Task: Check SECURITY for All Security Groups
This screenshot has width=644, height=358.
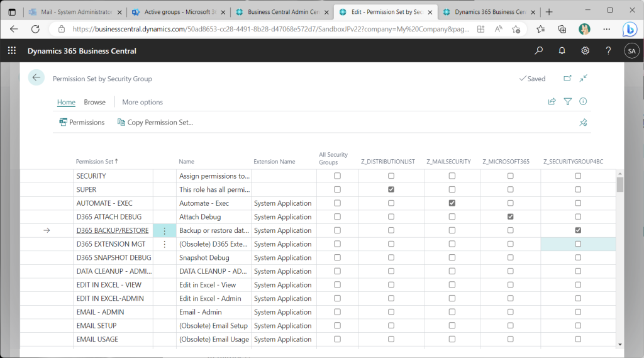Action: pos(337,176)
